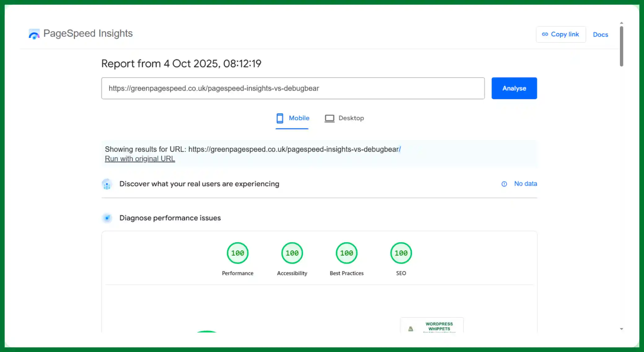Click the real users experience icon
Image resolution: width=644 pixels, height=352 pixels.
point(107,185)
